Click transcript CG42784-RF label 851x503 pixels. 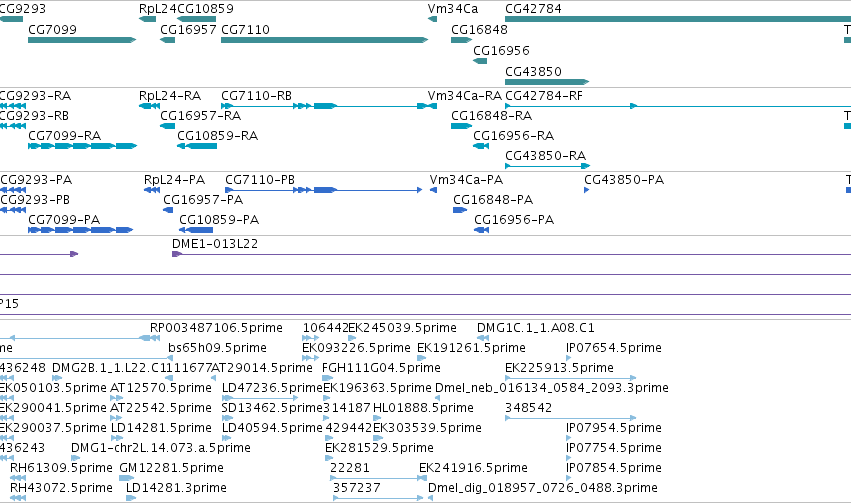pos(544,96)
